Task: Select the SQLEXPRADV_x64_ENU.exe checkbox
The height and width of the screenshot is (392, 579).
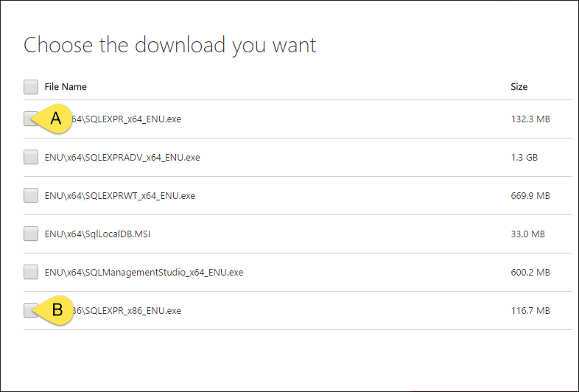Action: pos(31,157)
